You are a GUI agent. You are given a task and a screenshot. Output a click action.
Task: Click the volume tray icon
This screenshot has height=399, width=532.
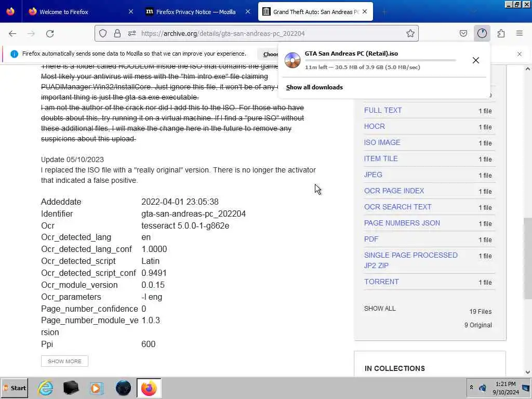coord(482,388)
